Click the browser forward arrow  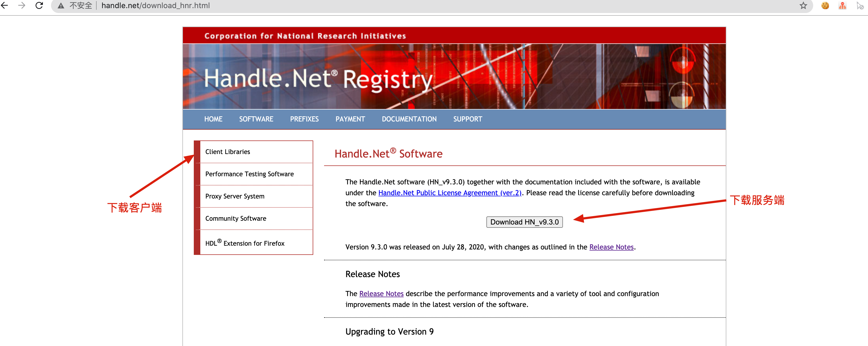pos(22,5)
